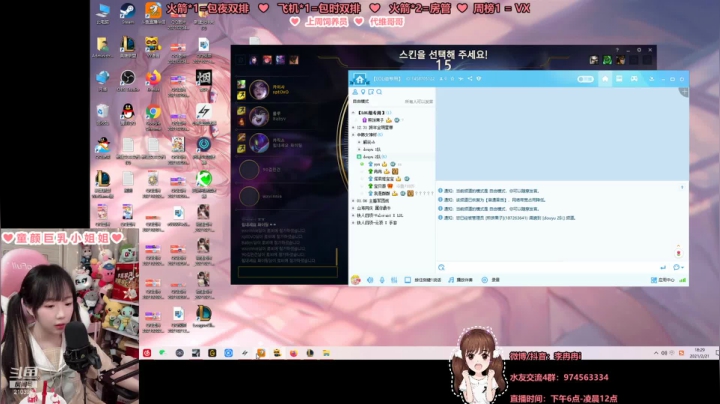Viewport: 720px width, 404px height.
Task: Expand the 01.06 channel row in the tree
Action: point(354,201)
